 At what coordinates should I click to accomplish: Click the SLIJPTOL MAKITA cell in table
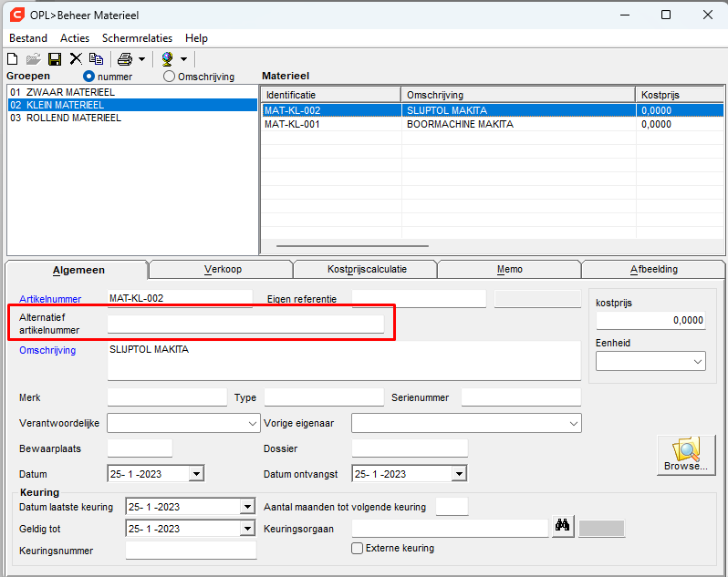518,110
